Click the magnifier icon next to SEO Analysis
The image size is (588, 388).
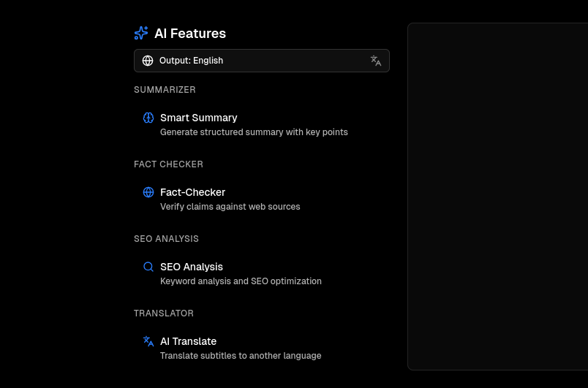[148, 267]
